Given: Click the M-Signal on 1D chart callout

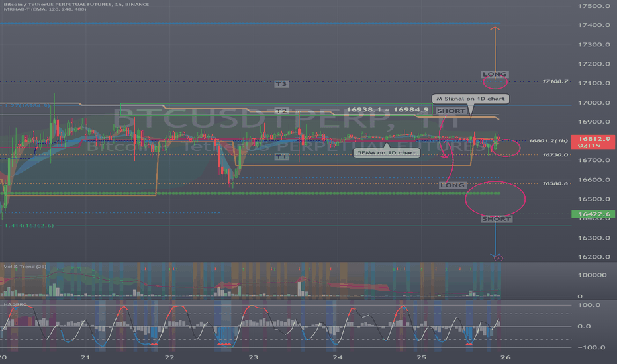Looking at the screenshot, I should click(470, 99).
